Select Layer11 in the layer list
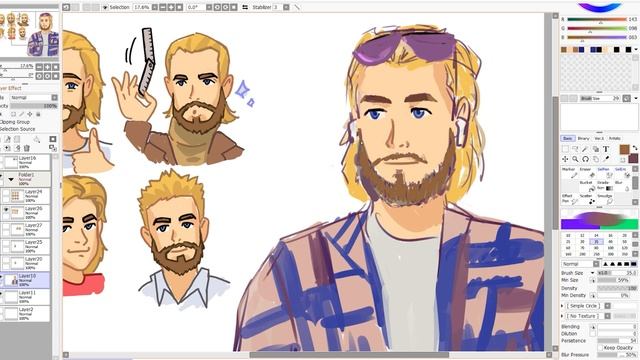The height and width of the screenshot is (360, 640). (25, 297)
